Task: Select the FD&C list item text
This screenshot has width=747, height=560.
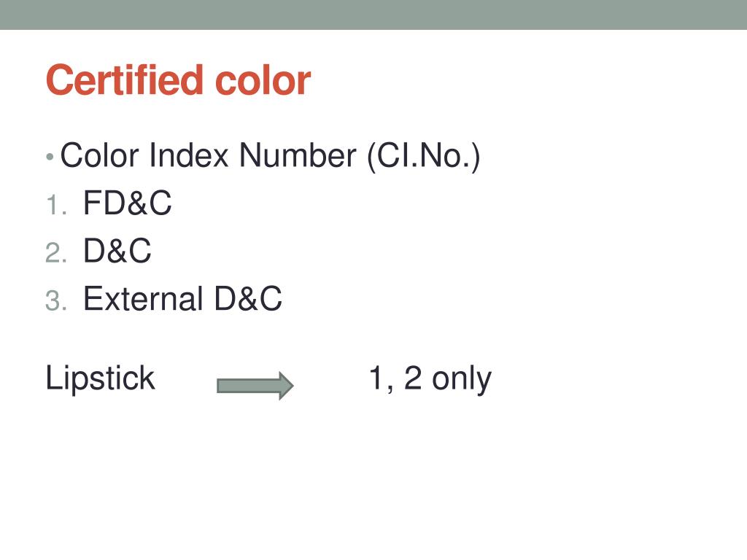Action: tap(127, 203)
